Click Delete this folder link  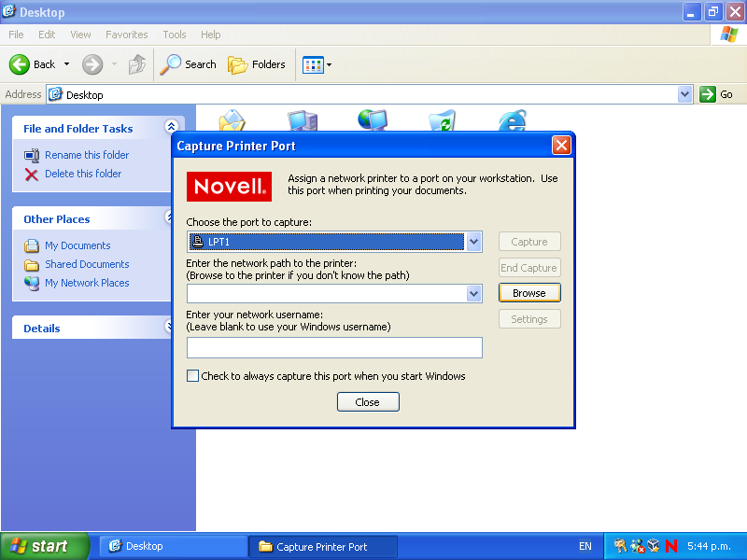[83, 174]
